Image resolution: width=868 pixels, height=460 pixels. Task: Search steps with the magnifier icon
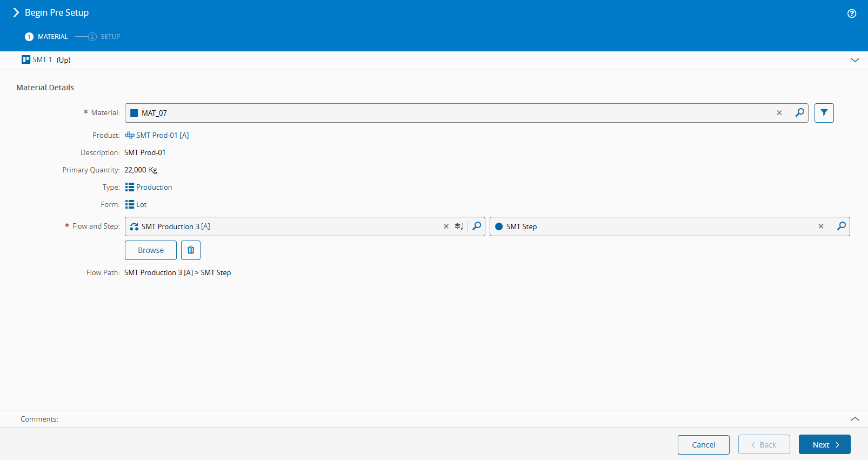pos(842,226)
